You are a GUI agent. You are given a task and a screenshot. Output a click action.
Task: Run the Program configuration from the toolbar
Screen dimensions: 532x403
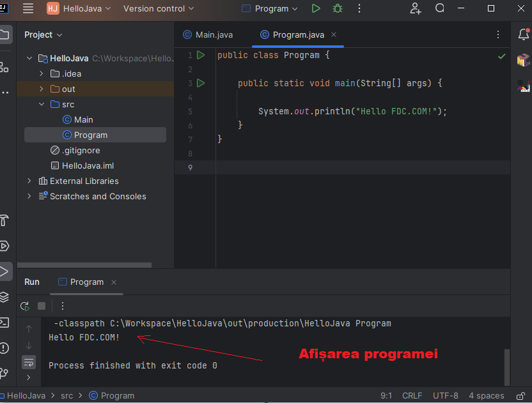315,8
